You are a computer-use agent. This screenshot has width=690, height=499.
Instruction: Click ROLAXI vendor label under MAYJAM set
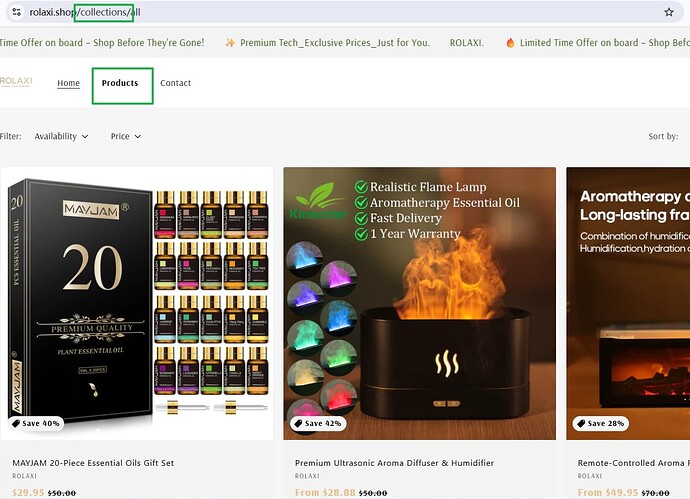pos(24,476)
